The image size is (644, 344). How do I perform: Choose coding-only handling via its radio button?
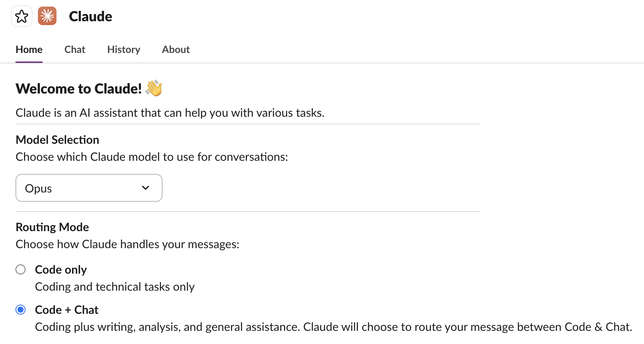[21, 269]
